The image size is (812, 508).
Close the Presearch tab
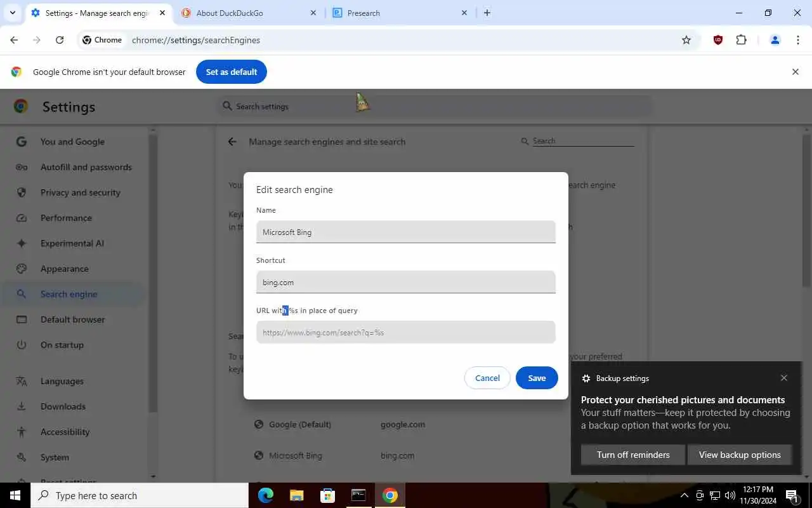tap(464, 13)
